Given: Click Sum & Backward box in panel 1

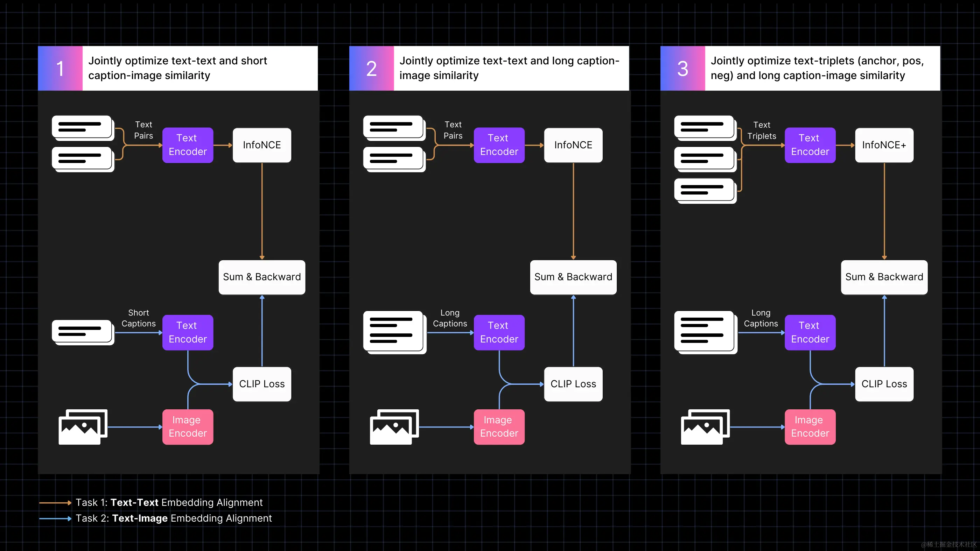Looking at the screenshot, I should click(x=262, y=277).
